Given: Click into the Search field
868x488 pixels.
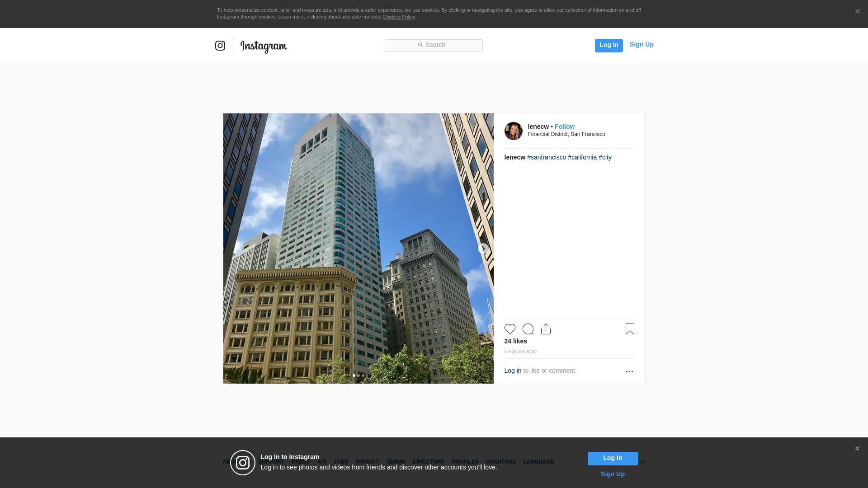Looking at the screenshot, I should click(434, 45).
